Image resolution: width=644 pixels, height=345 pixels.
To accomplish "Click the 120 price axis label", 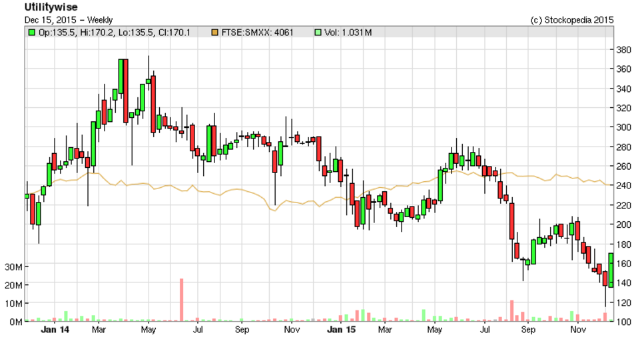I will pos(623,302).
